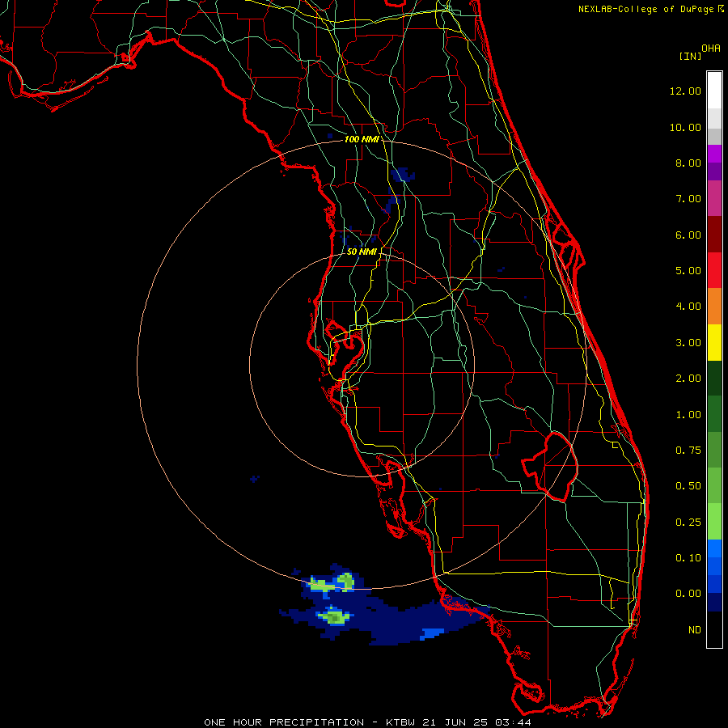
Task: Click the '0.00' legend value
Action: pyautogui.click(x=688, y=594)
